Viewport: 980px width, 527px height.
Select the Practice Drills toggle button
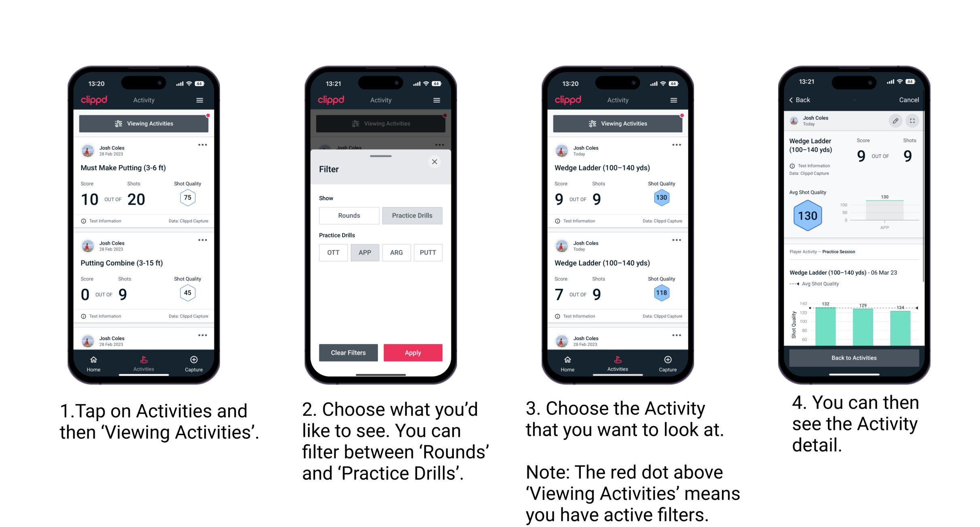click(412, 214)
